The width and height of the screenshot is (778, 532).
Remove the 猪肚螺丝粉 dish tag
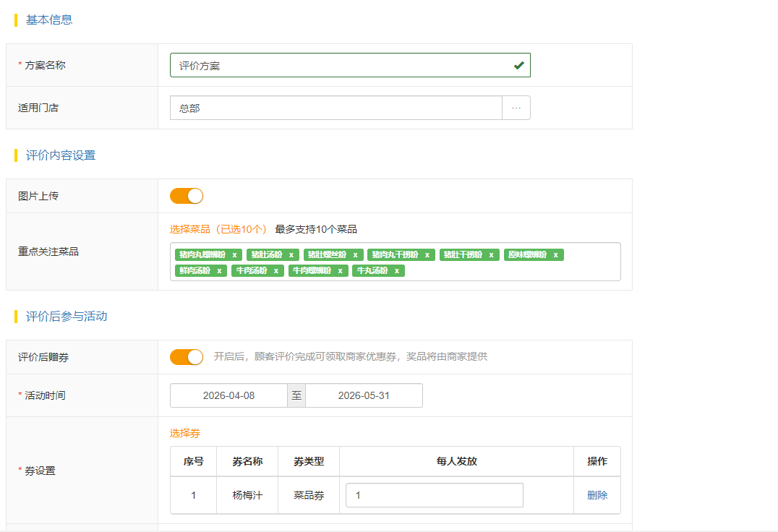[355, 255]
